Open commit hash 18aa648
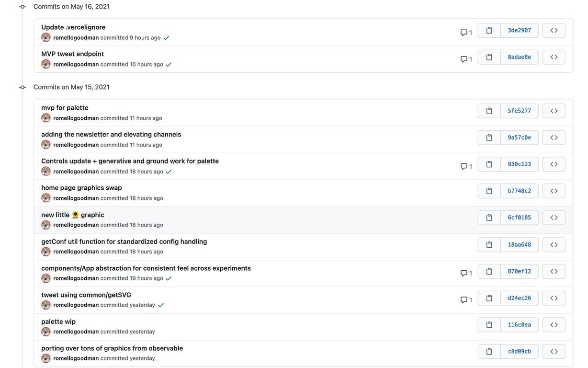 coord(519,244)
